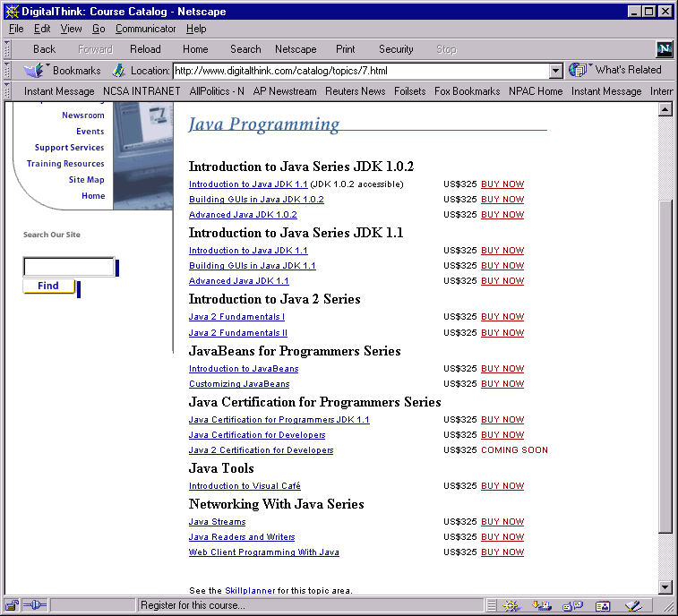Click the Security toolbar button
The height and width of the screenshot is (616, 678).
tap(396, 49)
